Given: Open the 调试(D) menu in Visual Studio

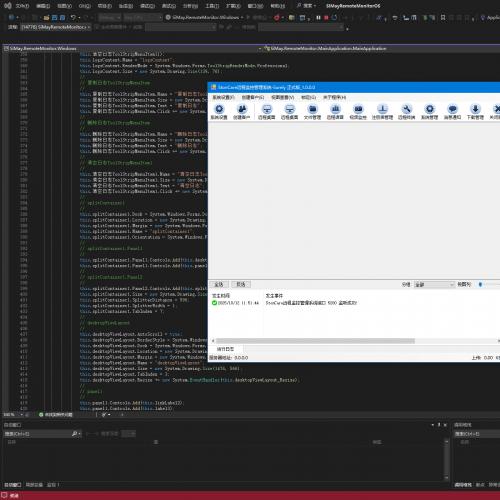Looking at the screenshot, I should [147, 6].
